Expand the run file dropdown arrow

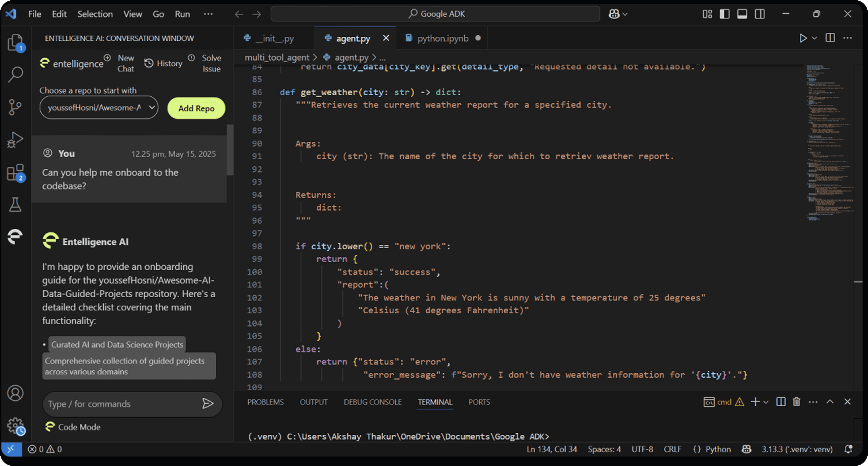click(x=815, y=38)
